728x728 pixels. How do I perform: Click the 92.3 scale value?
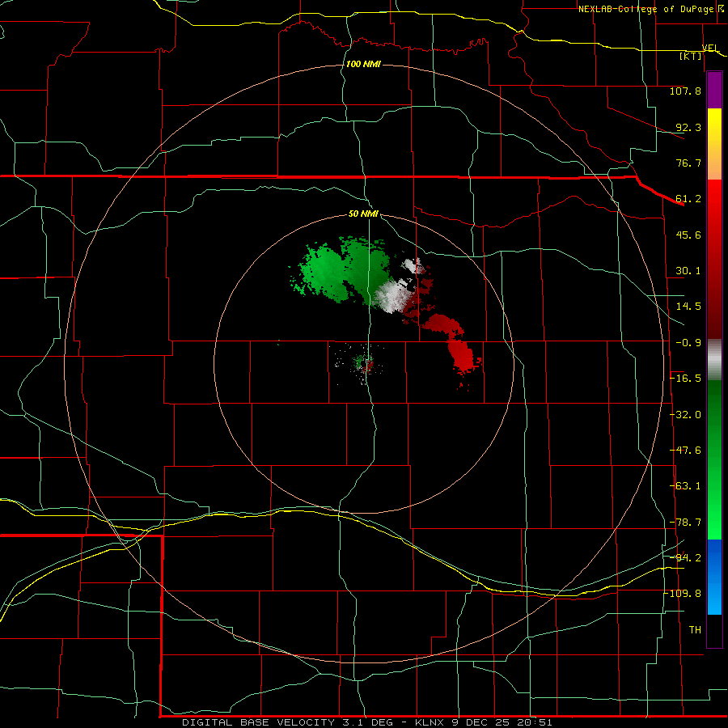688,127
